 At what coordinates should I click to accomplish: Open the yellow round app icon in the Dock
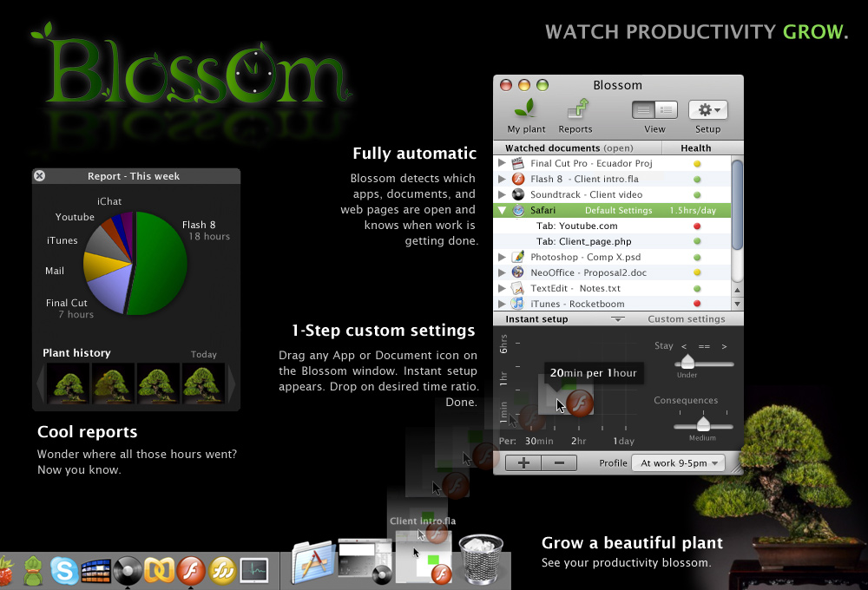[222, 570]
